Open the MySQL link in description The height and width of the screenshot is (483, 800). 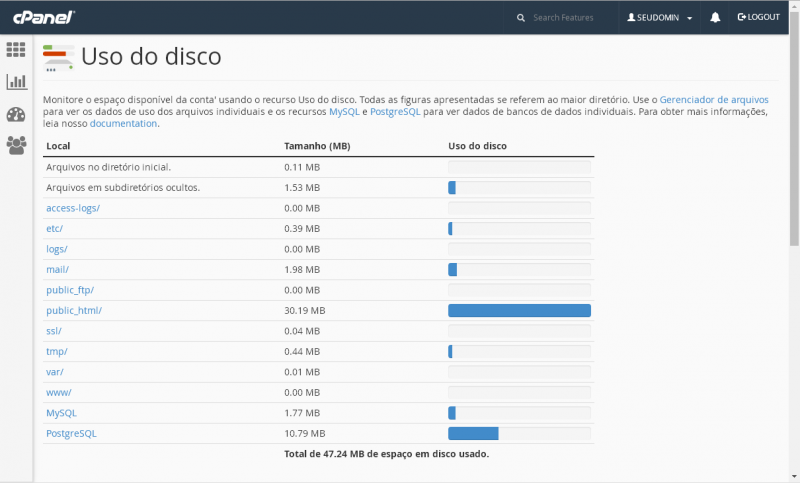(x=344, y=111)
